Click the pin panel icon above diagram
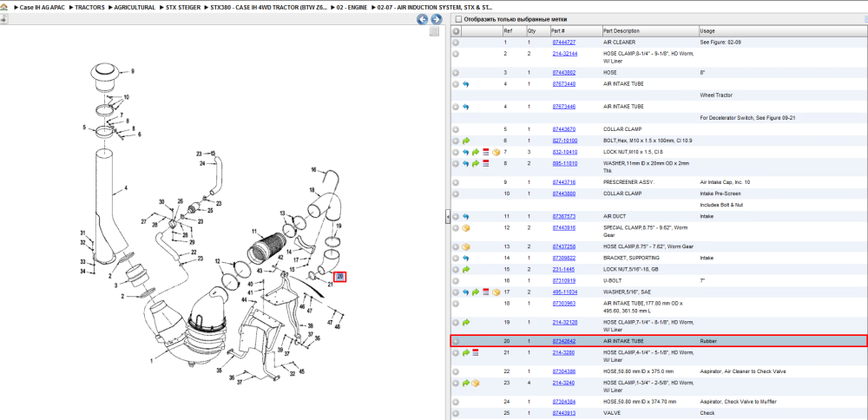 pos(3,19)
